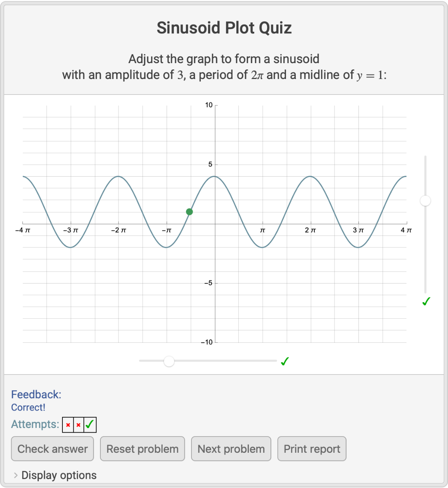Click the green checkmark beside the horizontal slider
This screenshot has width=448, height=488.
click(285, 361)
